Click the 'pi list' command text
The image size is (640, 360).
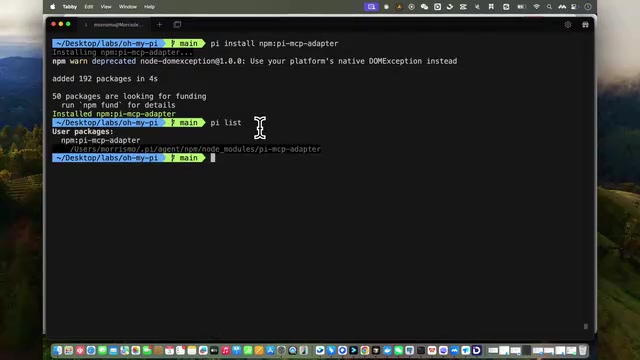tap(226, 122)
